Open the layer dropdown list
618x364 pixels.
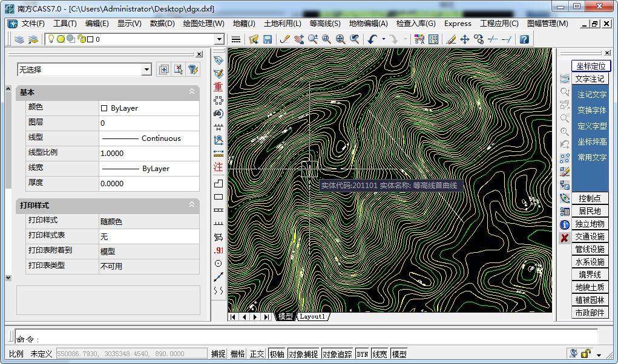pos(220,39)
